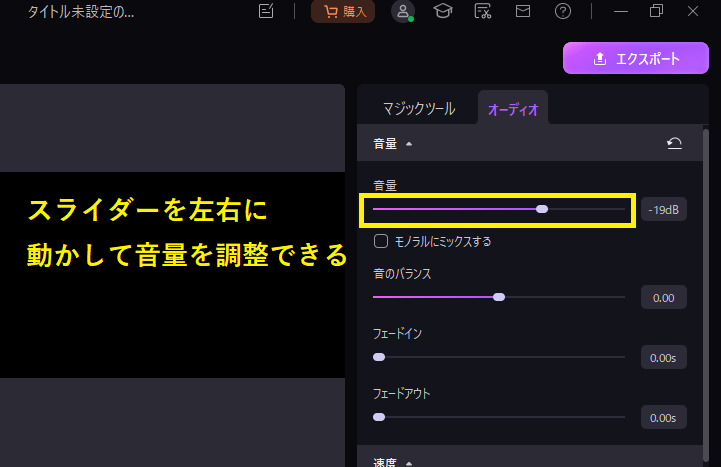Enable モノラルにミックスする checkbox
721x467 pixels.
(381, 241)
